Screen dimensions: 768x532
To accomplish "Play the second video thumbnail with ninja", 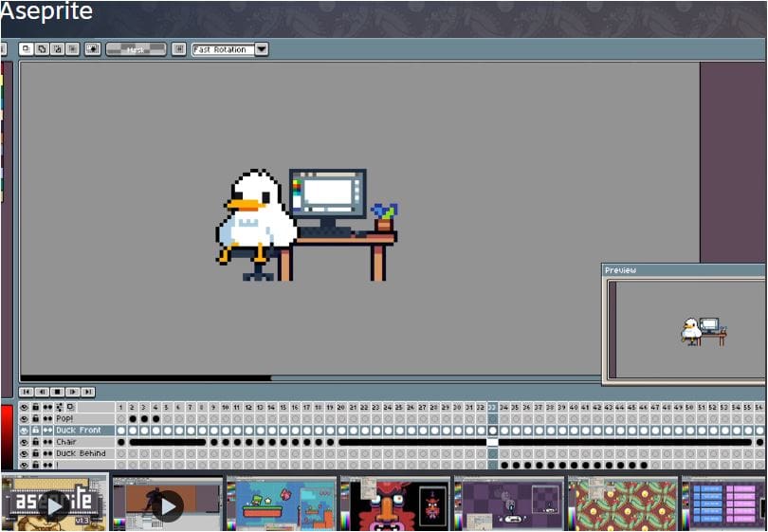I will 168,504.
